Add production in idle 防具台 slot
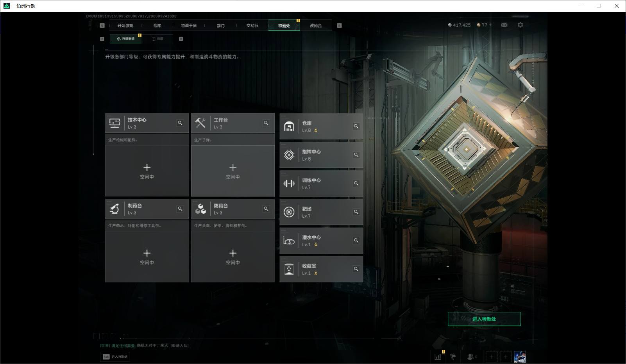 pyautogui.click(x=233, y=256)
